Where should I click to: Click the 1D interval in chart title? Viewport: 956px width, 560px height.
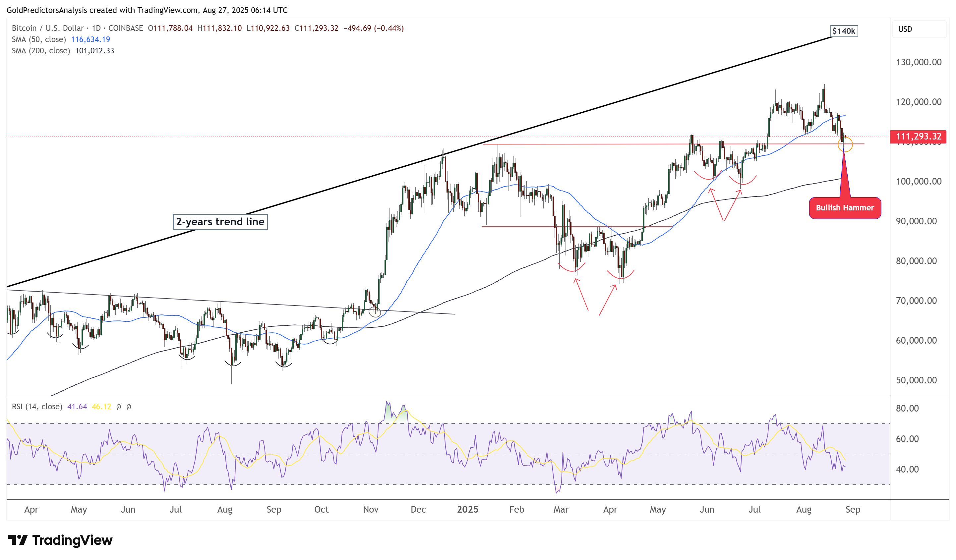[96, 28]
